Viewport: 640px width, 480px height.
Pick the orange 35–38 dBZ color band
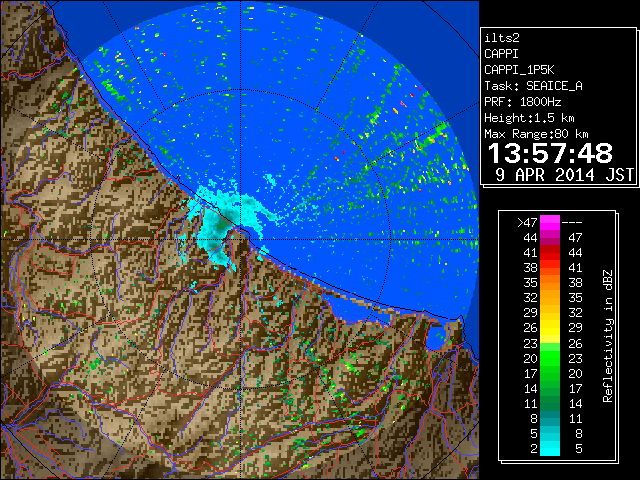(x=550, y=283)
